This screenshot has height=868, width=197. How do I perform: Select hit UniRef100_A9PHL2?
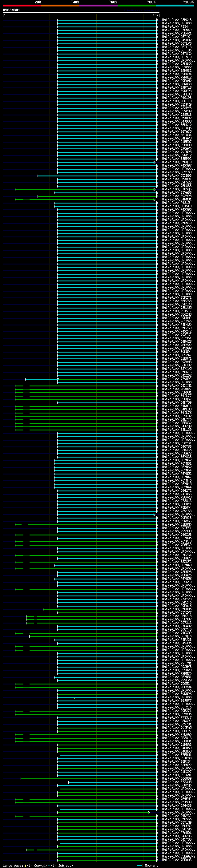click(x=176, y=78)
